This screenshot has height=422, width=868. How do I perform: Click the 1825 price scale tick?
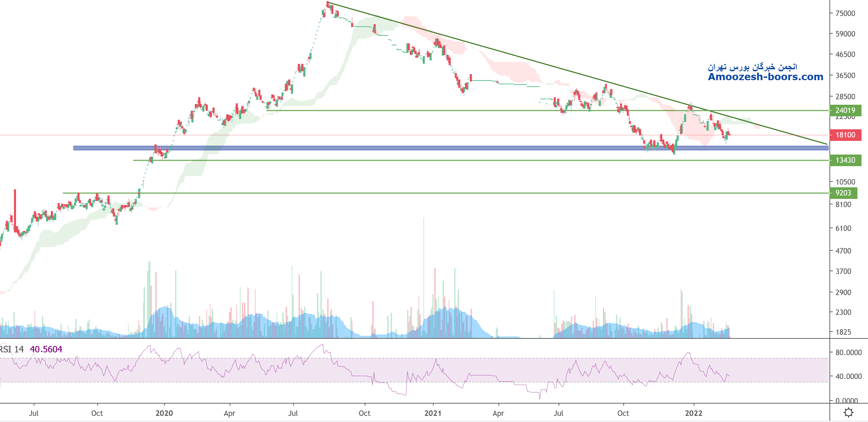pos(843,332)
